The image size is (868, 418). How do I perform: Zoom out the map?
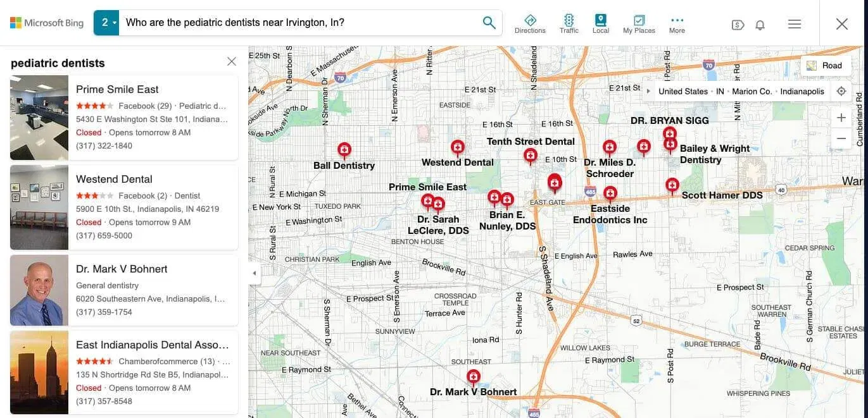(841, 138)
